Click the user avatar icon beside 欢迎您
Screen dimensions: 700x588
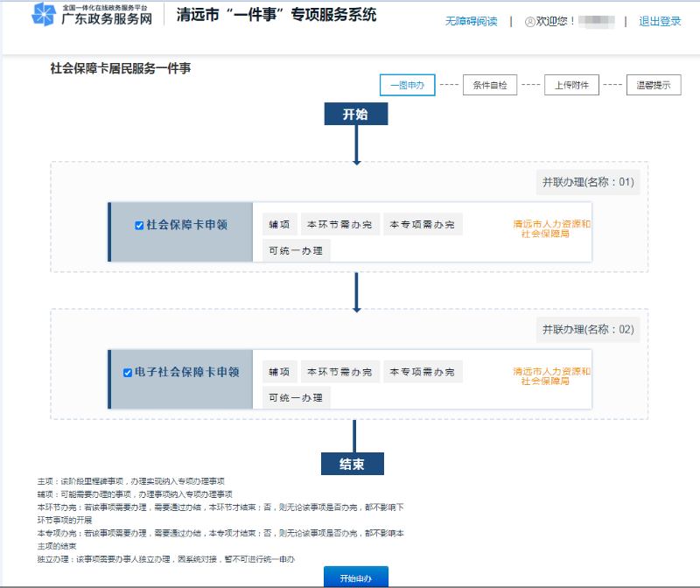point(529,22)
